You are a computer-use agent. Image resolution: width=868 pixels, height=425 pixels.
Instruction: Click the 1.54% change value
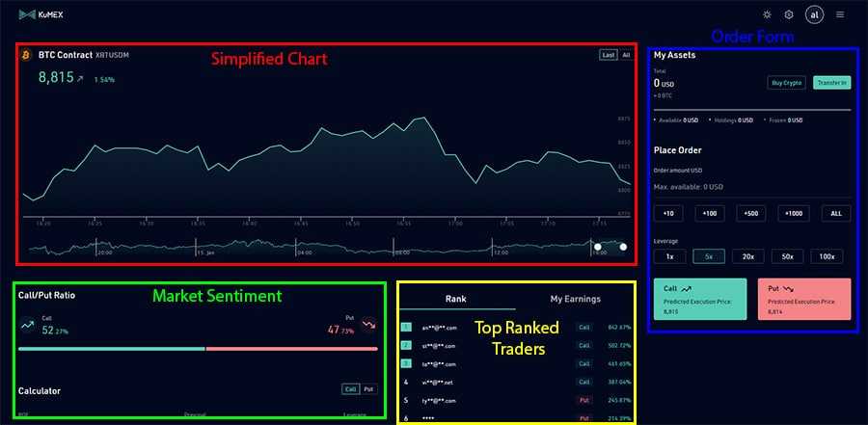click(104, 80)
